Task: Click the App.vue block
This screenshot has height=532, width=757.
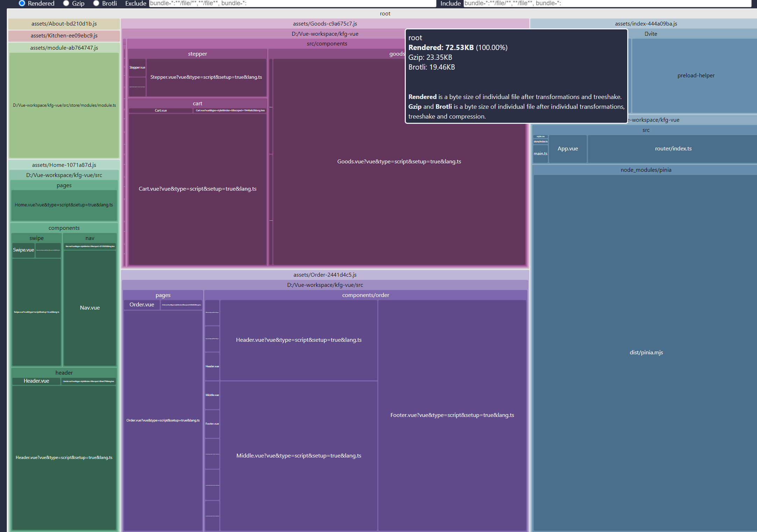Action: (567, 149)
